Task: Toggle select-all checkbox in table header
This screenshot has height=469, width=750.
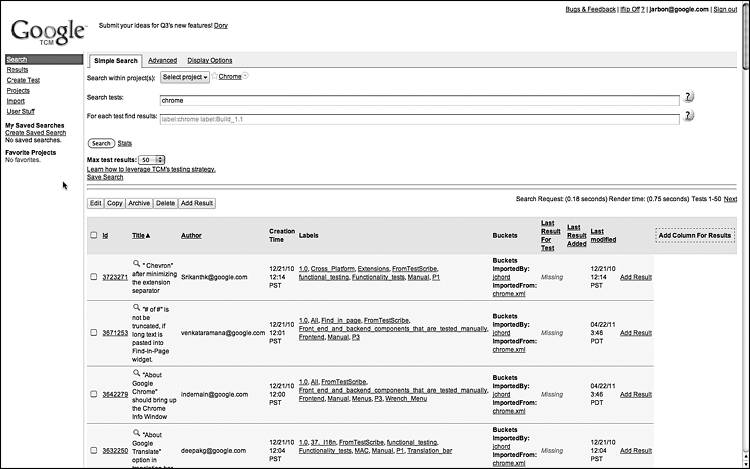Action: click(x=94, y=235)
